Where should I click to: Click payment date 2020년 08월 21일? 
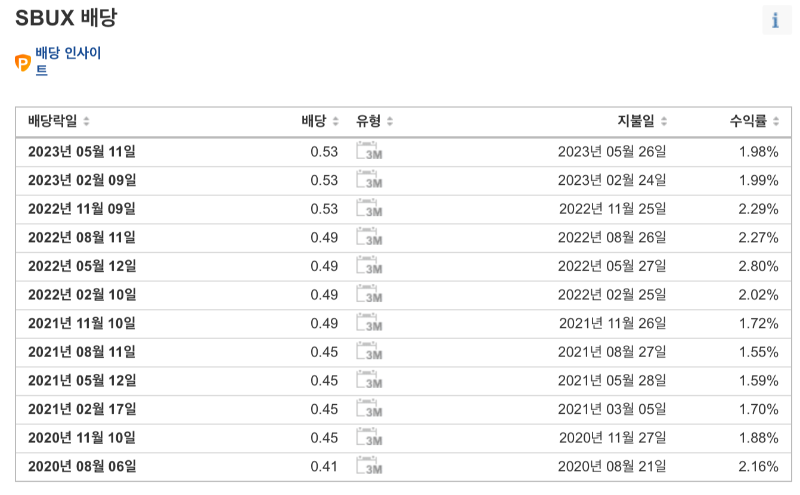pyautogui.click(x=612, y=466)
